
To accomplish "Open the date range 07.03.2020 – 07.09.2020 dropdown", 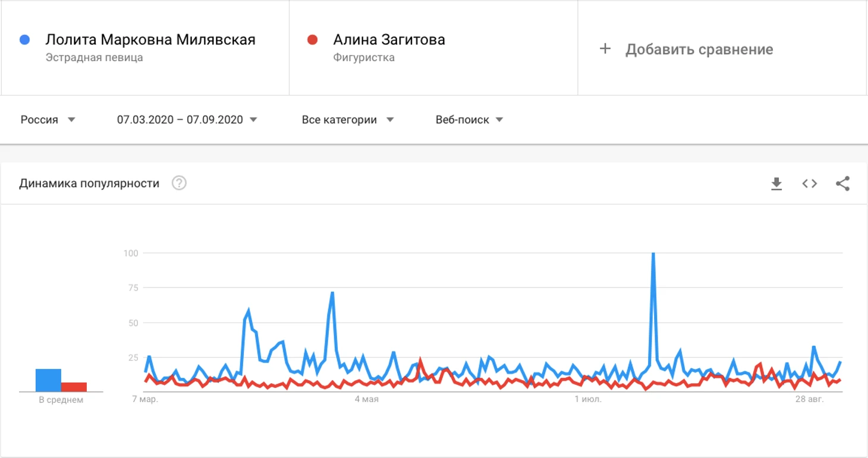I will [x=187, y=119].
